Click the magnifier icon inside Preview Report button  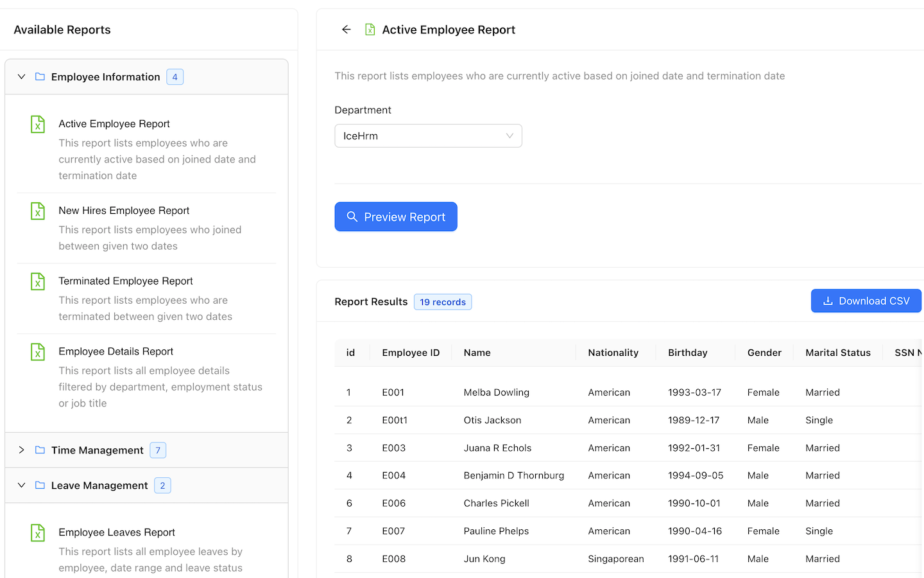(352, 216)
